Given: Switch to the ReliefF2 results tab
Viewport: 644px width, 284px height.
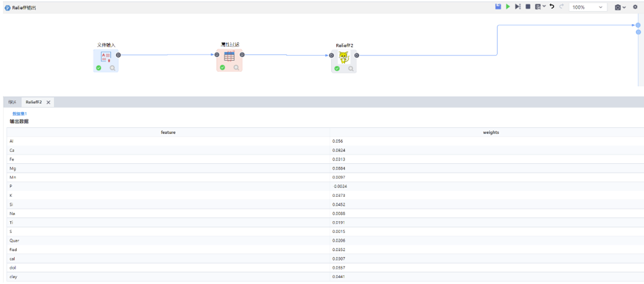Looking at the screenshot, I should tap(34, 102).
